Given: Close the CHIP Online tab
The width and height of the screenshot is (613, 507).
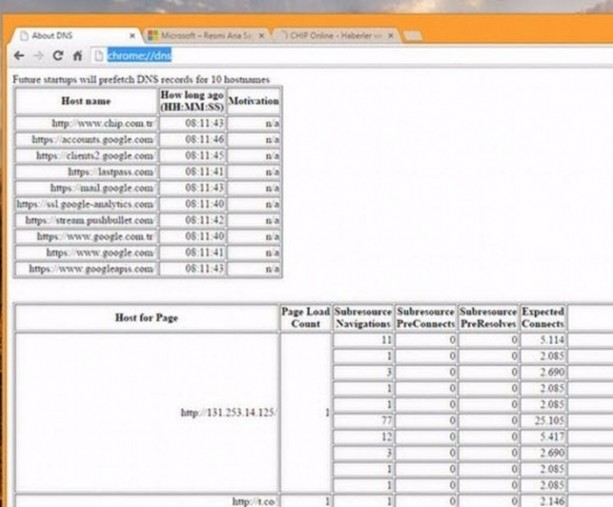Looking at the screenshot, I should click(389, 35).
